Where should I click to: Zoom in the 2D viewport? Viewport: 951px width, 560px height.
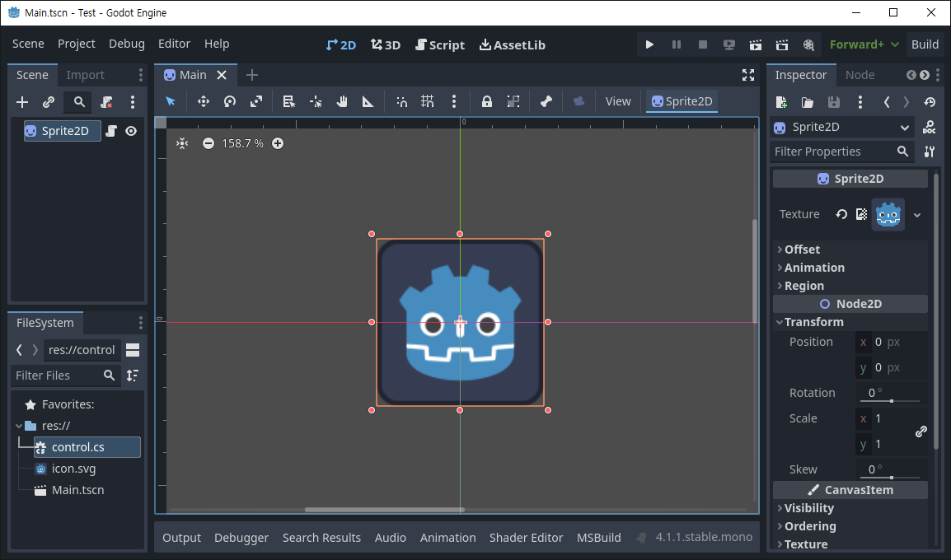[278, 143]
